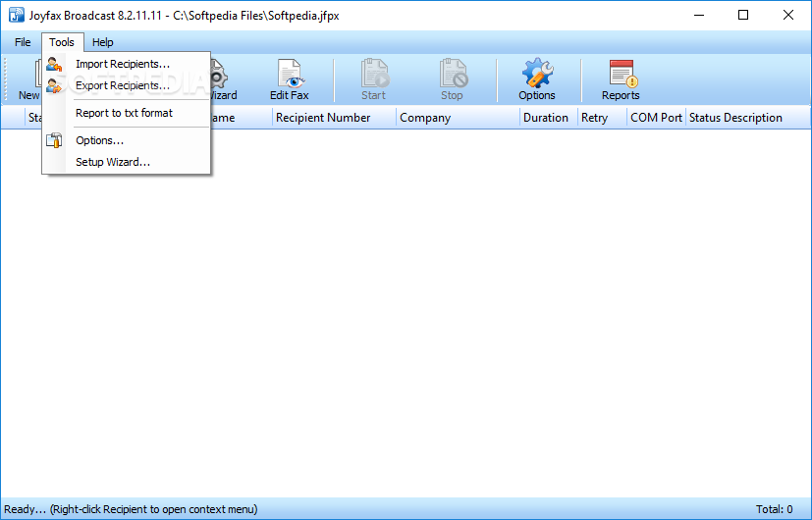Maximize the Joyfax Broadcast window
The width and height of the screenshot is (812, 520).
tap(743, 15)
